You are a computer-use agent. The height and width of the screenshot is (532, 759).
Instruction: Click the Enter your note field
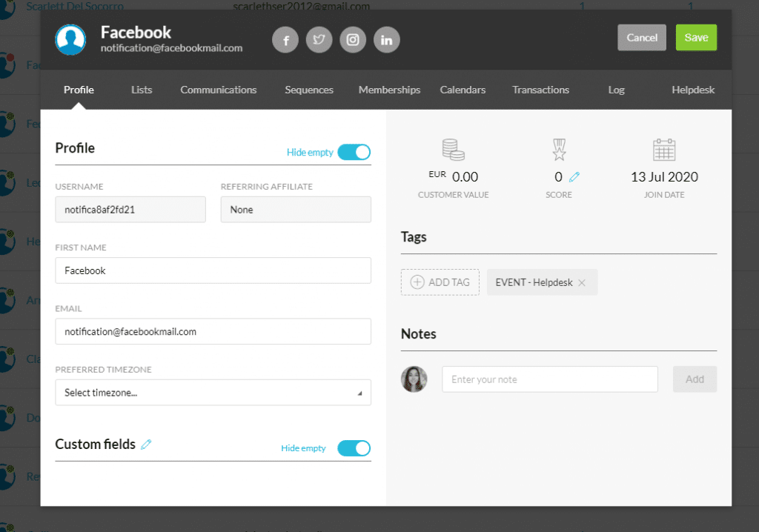click(550, 379)
